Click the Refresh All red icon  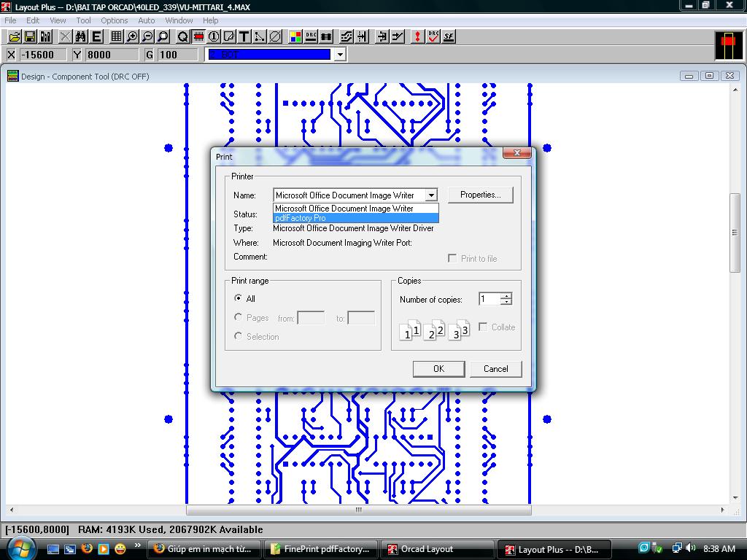[417, 36]
